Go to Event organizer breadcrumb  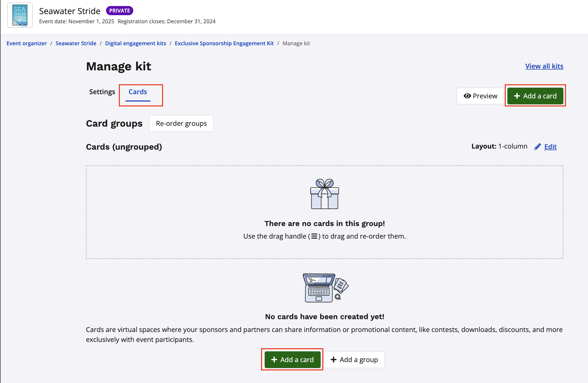(27, 43)
